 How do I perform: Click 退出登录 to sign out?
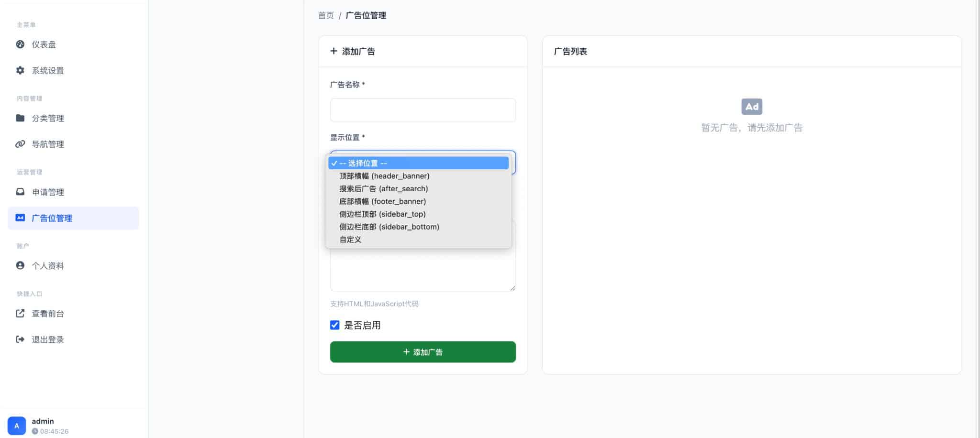click(73, 339)
